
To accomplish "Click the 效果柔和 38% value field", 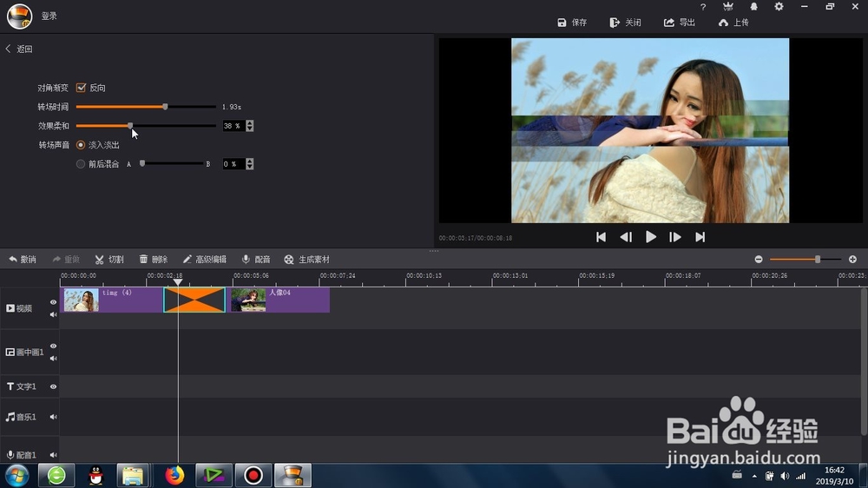I will point(233,126).
